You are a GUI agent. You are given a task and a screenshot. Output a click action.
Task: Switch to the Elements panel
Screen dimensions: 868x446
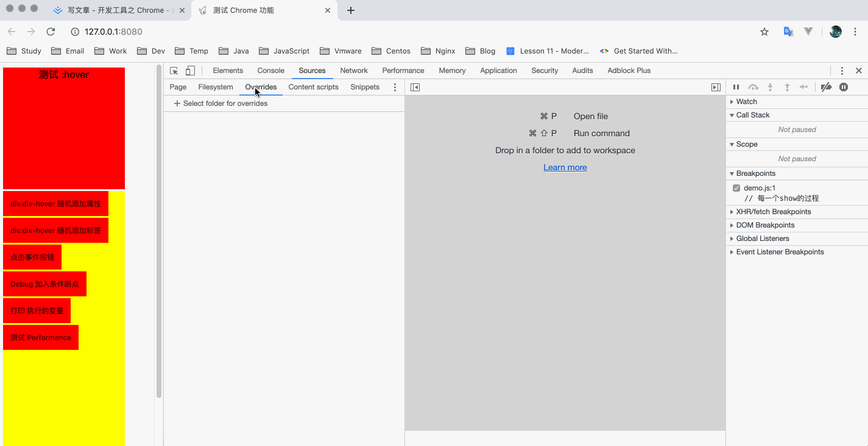pos(228,71)
